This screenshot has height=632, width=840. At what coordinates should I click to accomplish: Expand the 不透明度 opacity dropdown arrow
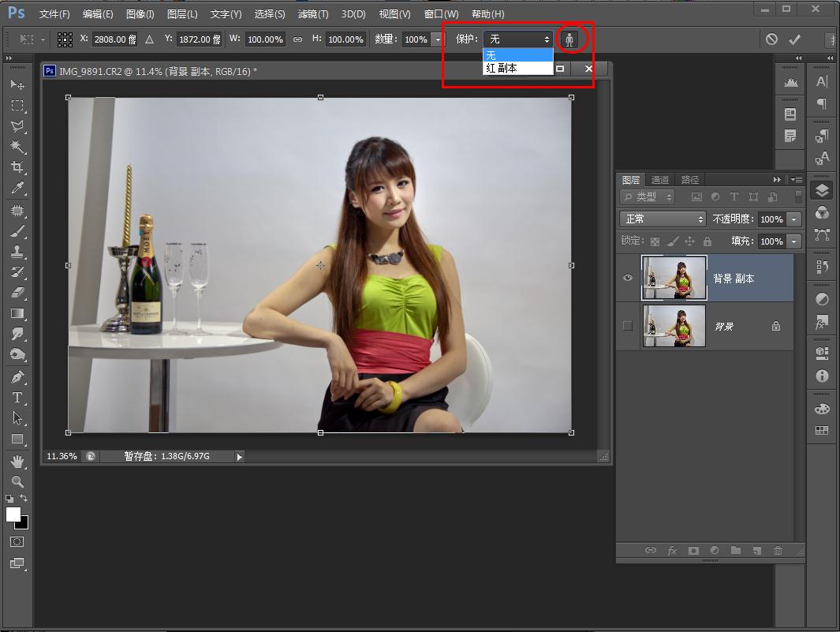(x=794, y=219)
